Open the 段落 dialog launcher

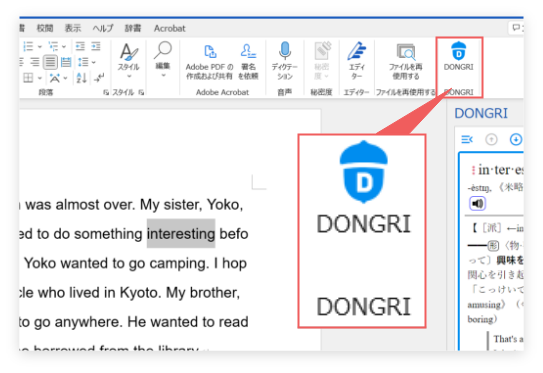tap(106, 92)
